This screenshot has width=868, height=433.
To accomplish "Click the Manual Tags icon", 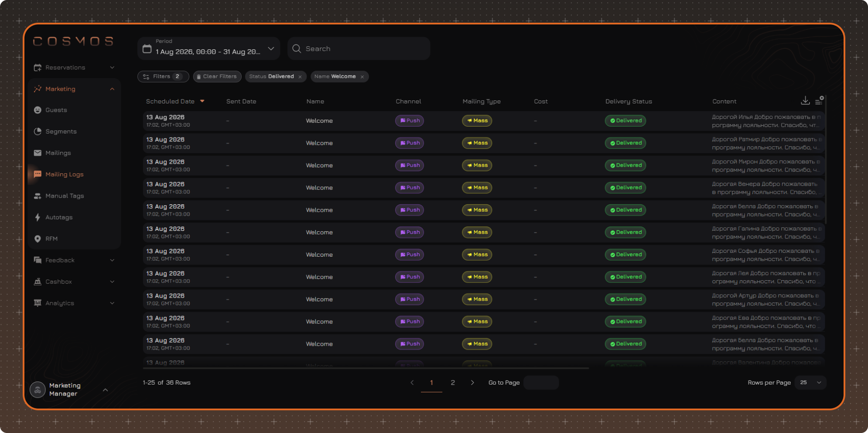I will pyautogui.click(x=38, y=196).
